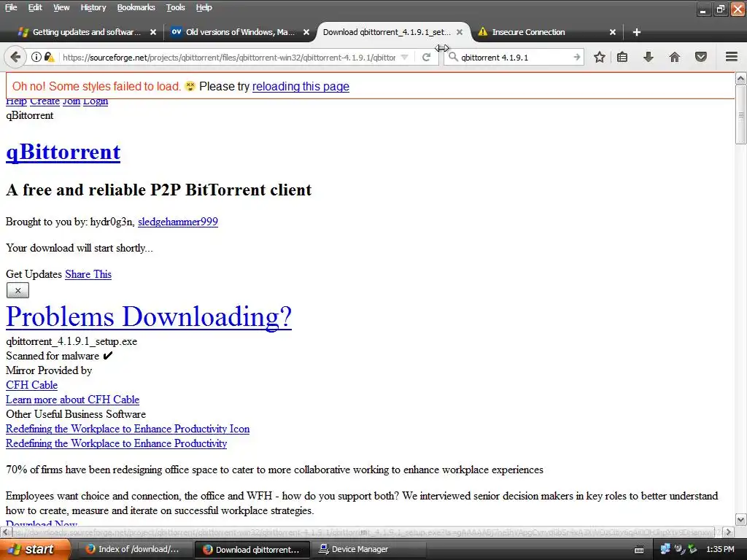
Task: Click the Login link at page top
Action: pos(96,101)
